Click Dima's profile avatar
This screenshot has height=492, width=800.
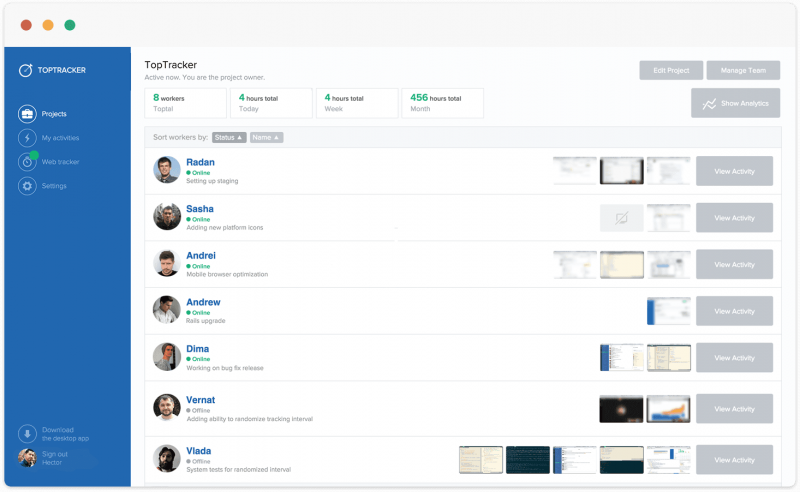click(167, 357)
